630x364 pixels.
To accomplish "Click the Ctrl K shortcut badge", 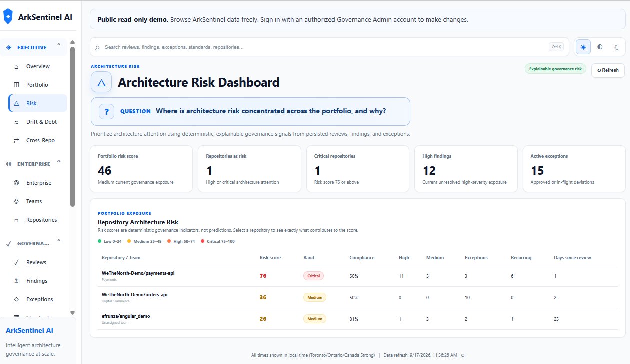I will [x=556, y=47].
